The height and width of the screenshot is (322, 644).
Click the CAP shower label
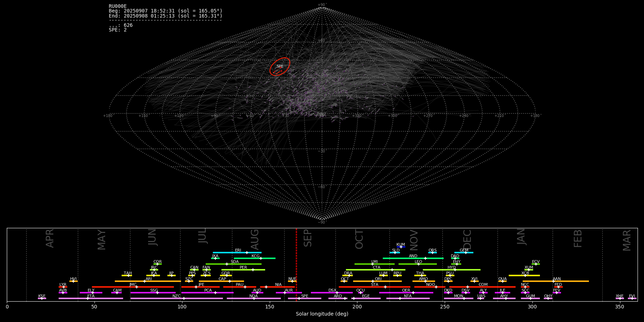(222, 279)
